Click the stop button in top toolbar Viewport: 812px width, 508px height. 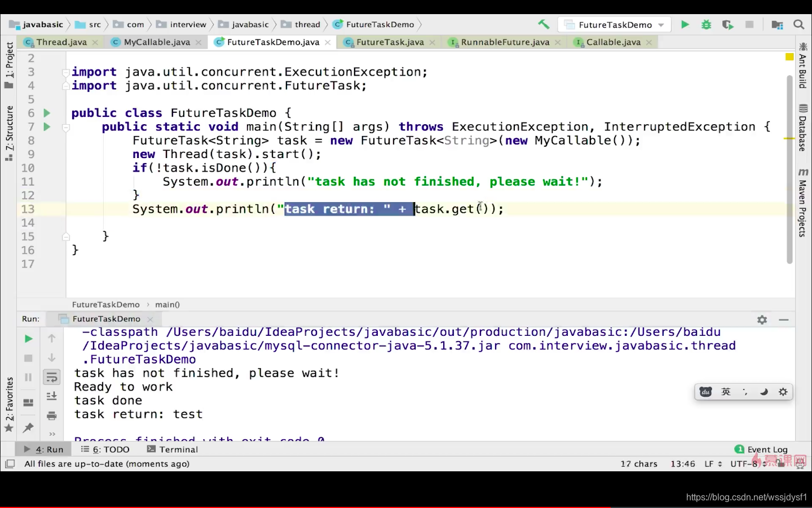749,24
